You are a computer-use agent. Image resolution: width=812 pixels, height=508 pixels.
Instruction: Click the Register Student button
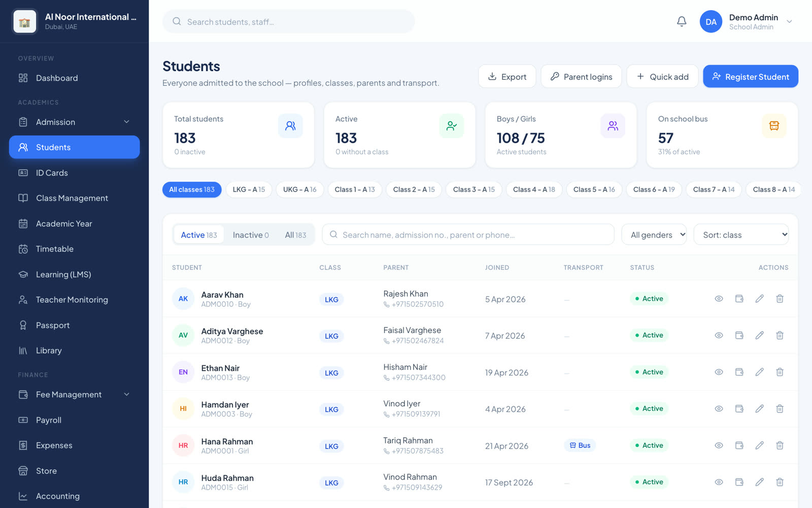[x=751, y=76]
